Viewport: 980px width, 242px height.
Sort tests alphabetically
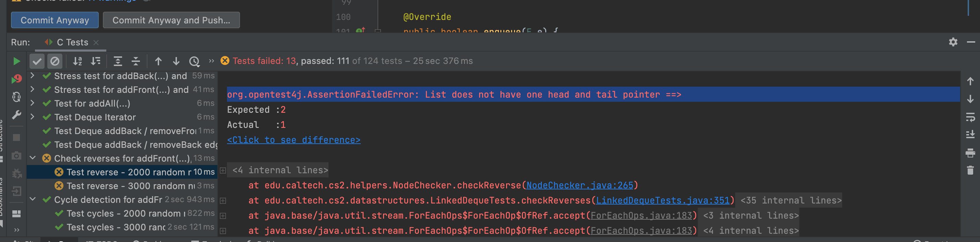point(77,61)
